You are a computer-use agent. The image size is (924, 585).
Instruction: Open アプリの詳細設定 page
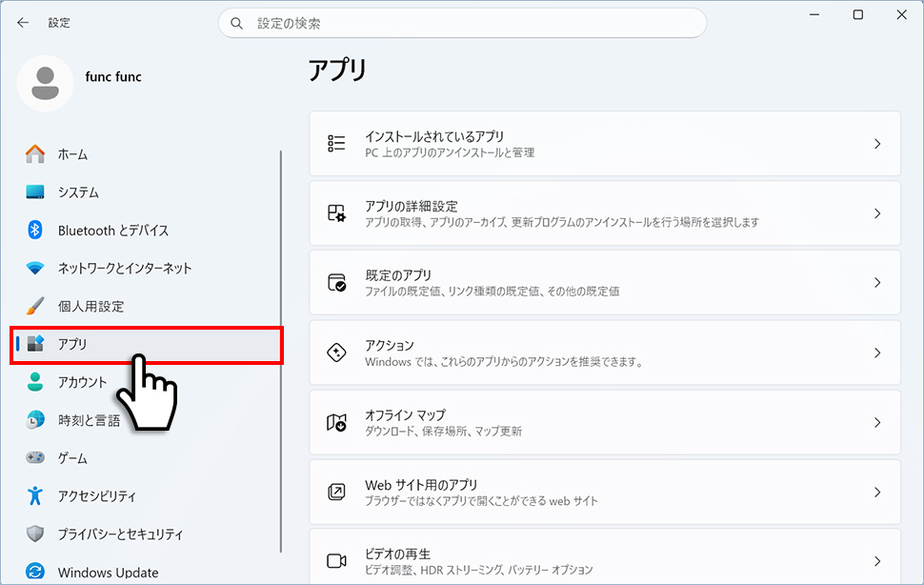[x=605, y=213]
